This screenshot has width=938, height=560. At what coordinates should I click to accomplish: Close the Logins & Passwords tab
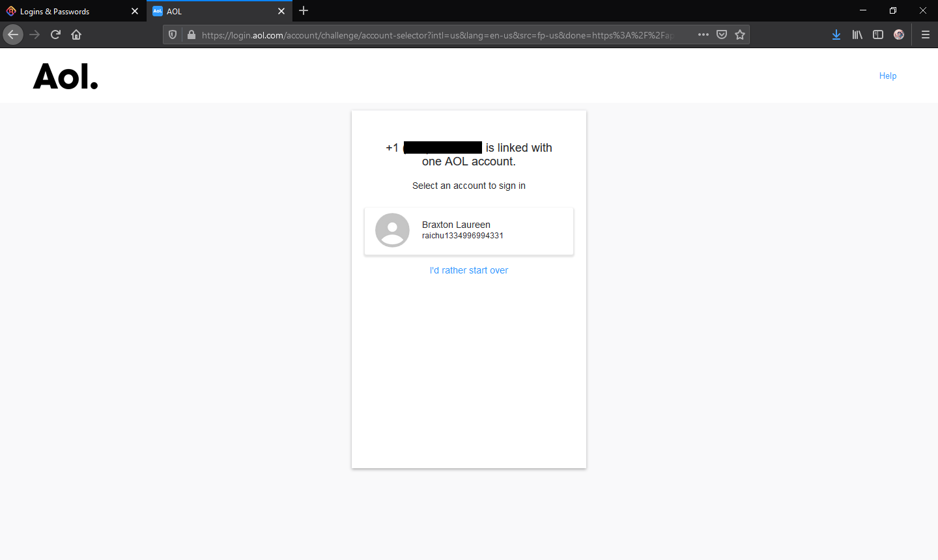click(135, 11)
